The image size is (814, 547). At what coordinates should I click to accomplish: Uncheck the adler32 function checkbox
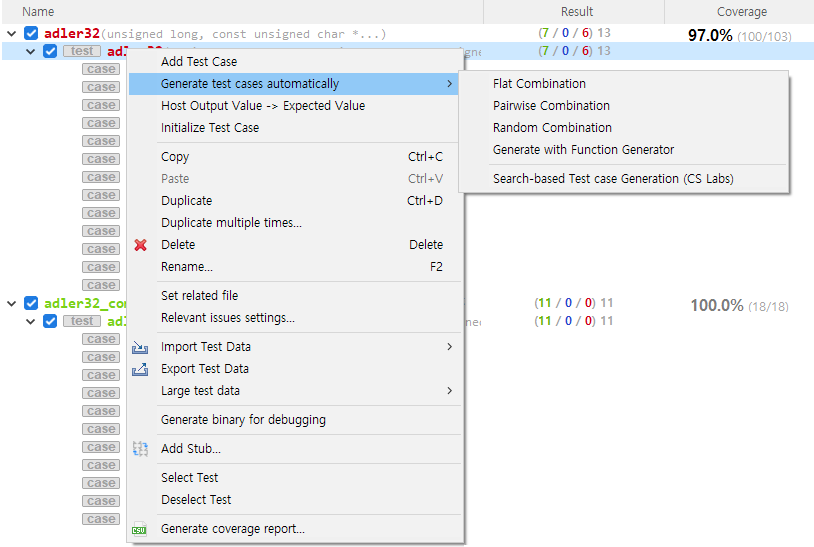click(x=31, y=33)
